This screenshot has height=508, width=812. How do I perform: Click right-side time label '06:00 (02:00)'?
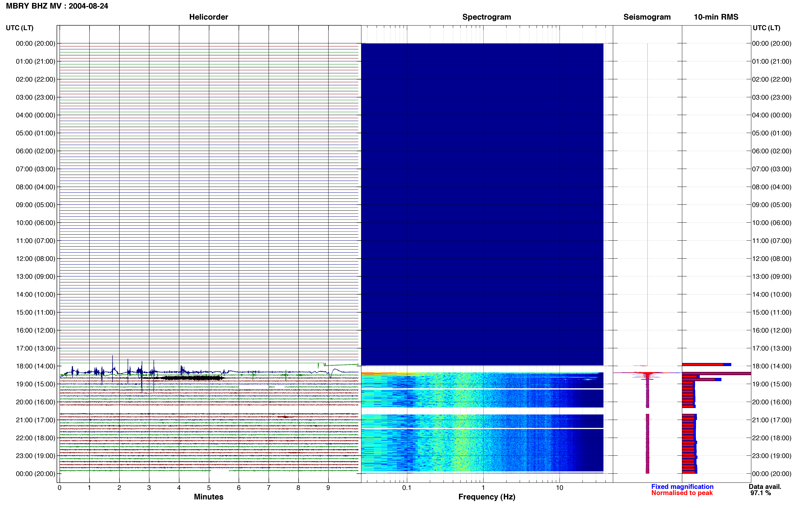(772, 151)
